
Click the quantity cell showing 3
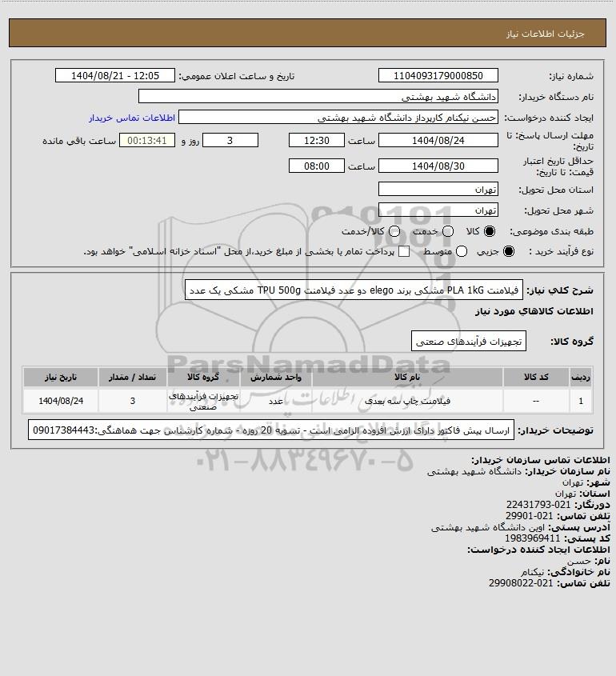tap(132, 401)
